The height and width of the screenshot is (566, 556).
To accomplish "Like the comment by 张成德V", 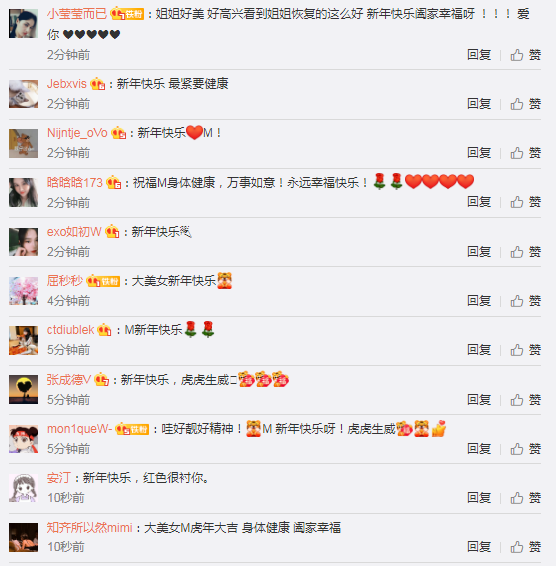I will pos(525,400).
